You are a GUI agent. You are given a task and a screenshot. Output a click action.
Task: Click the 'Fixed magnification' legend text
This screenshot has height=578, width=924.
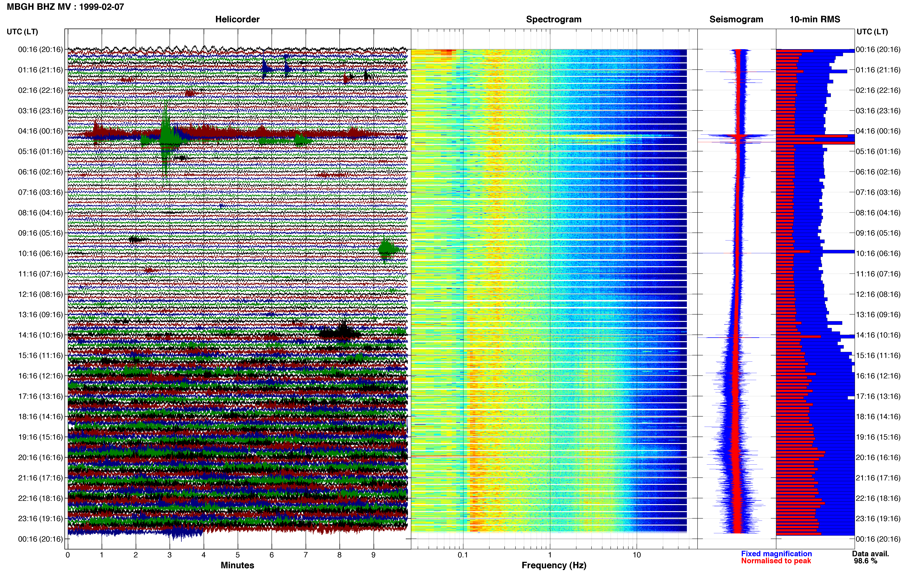tap(777, 554)
